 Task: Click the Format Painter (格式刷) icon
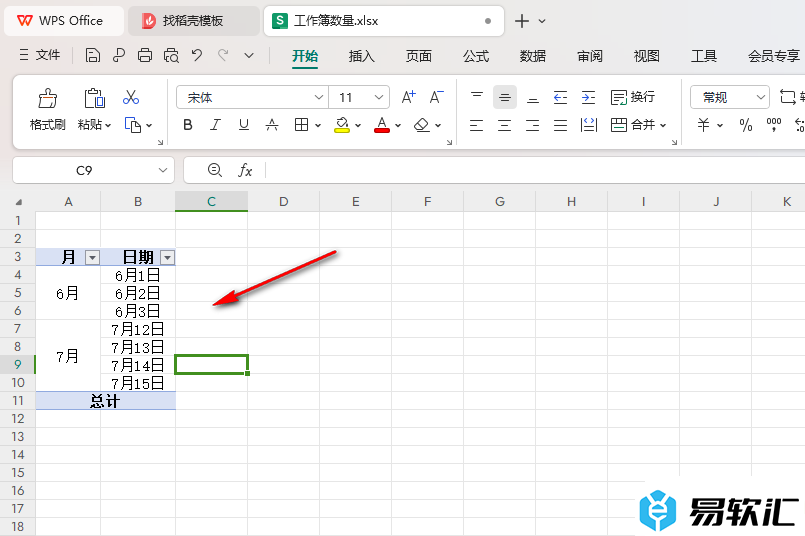47,98
